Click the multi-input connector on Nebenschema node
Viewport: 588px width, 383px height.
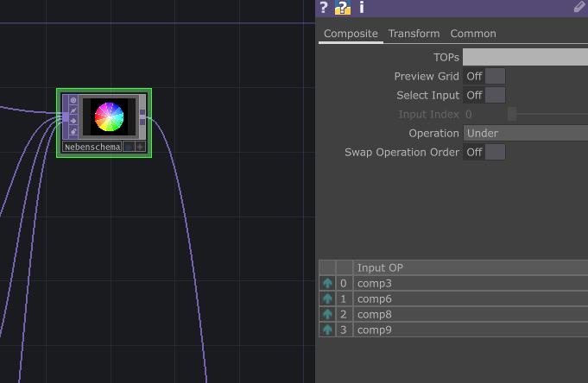click(66, 117)
